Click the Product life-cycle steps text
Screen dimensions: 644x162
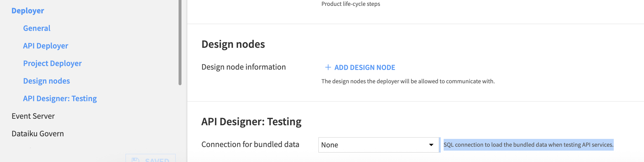pos(351,4)
